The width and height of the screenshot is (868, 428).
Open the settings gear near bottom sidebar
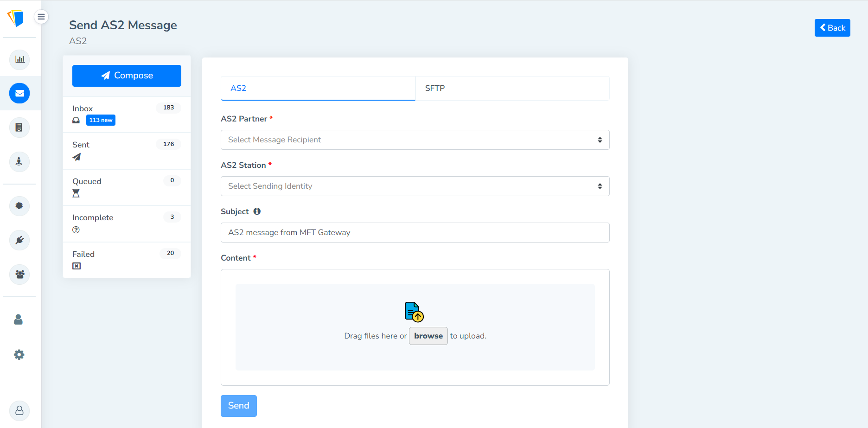[x=19, y=354]
